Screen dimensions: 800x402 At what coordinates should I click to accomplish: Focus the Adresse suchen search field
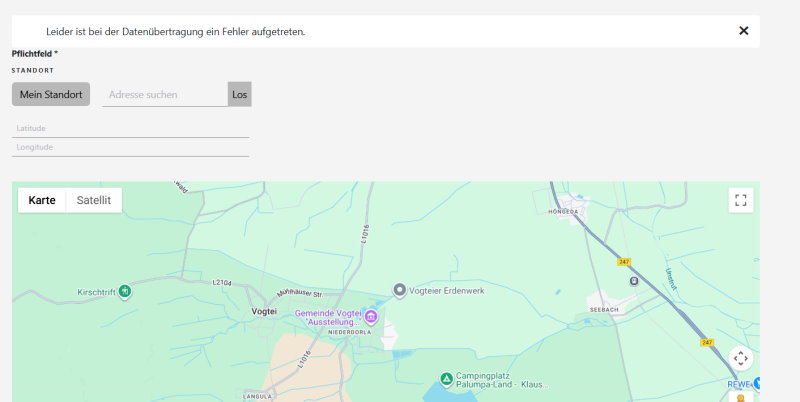[165, 95]
